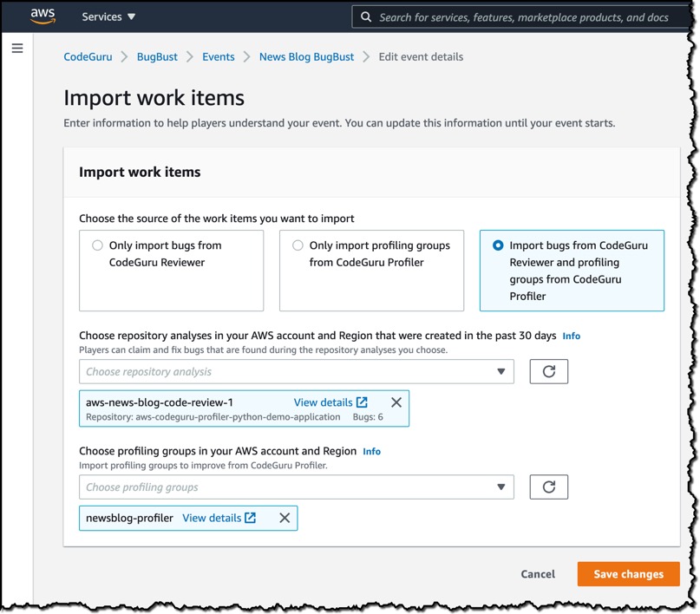Go to CodeGuru breadcrumb

pos(88,56)
